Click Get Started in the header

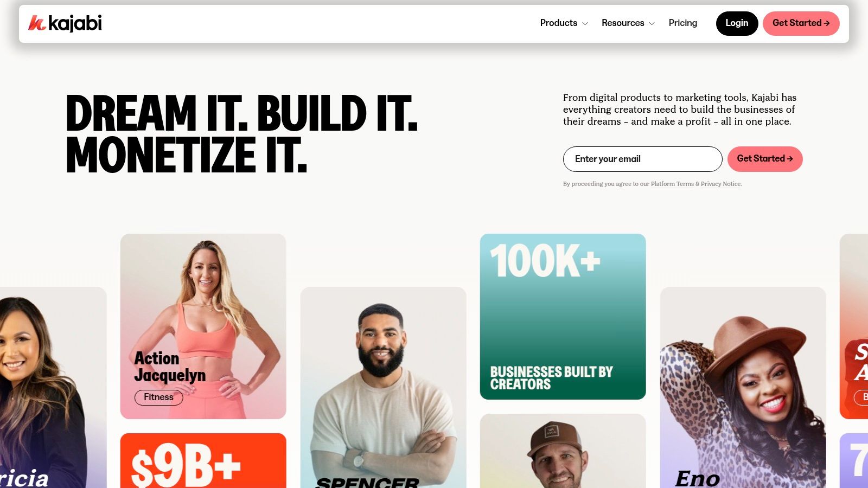pyautogui.click(x=801, y=23)
